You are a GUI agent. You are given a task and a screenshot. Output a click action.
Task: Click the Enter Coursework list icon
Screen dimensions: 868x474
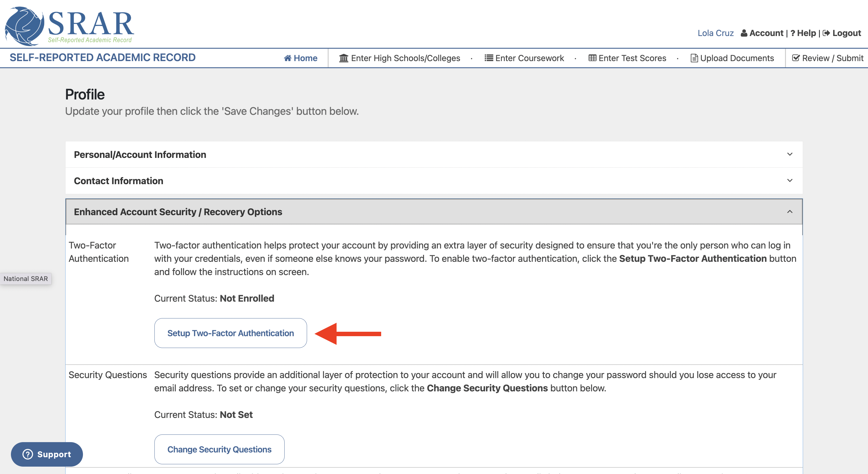[x=489, y=58]
